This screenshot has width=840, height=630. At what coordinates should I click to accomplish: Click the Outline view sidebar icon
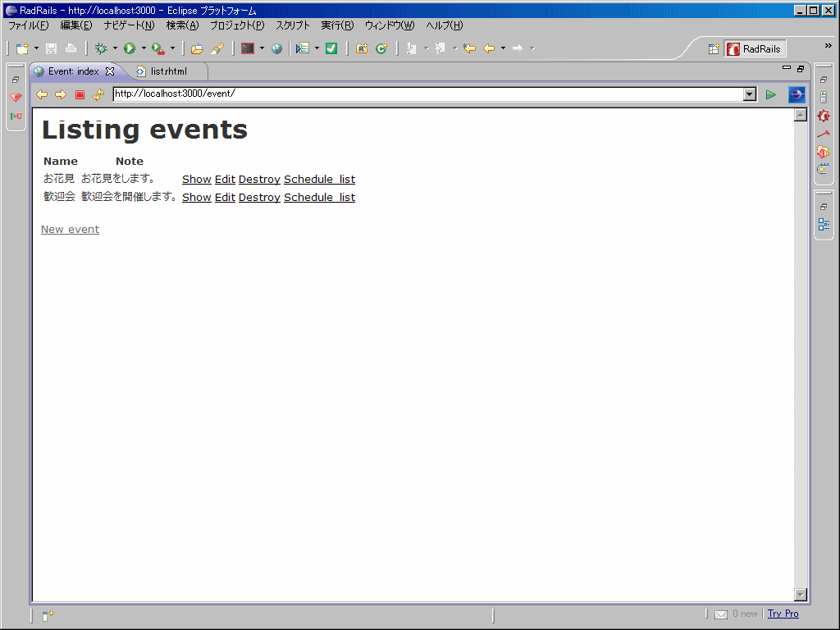[824, 225]
